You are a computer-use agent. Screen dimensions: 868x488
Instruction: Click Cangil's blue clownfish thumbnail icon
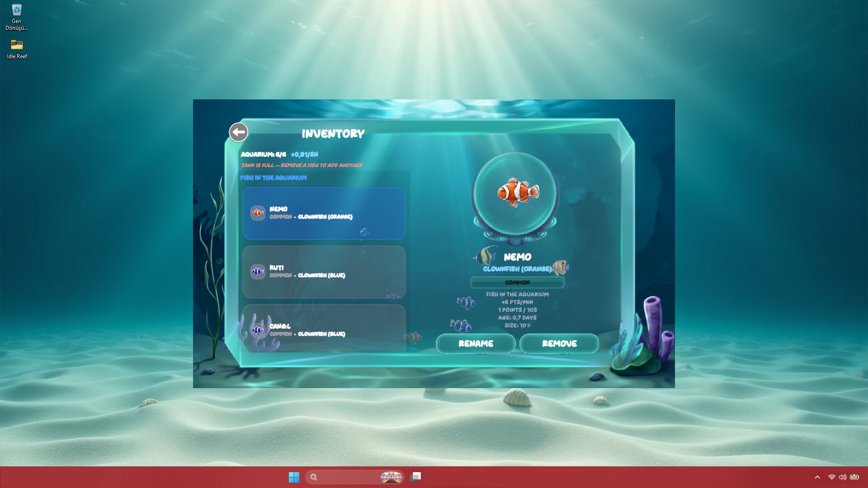point(258,330)
